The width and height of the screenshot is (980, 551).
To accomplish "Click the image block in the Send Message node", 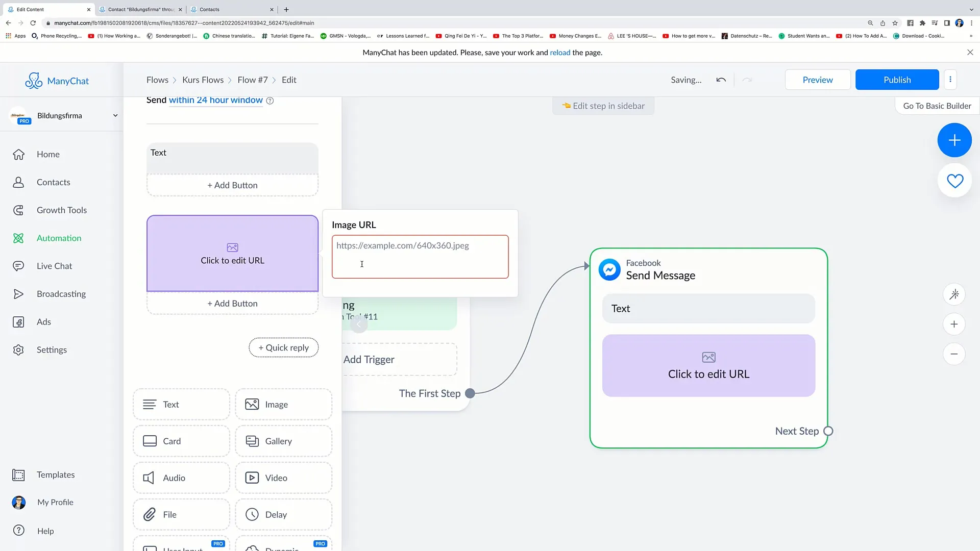I will pyautogui.click(x=708, y=366).
